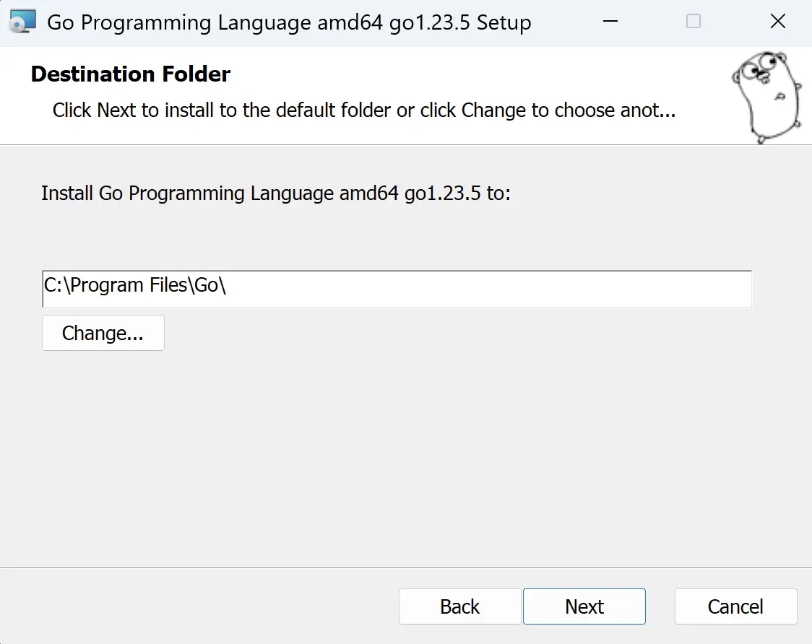The height and width of the screenshot is (644, 812).
Task: Click the 'Install Go Programming Language amd64 go1.23.5 to:' label
Action: tap(276, 193)
